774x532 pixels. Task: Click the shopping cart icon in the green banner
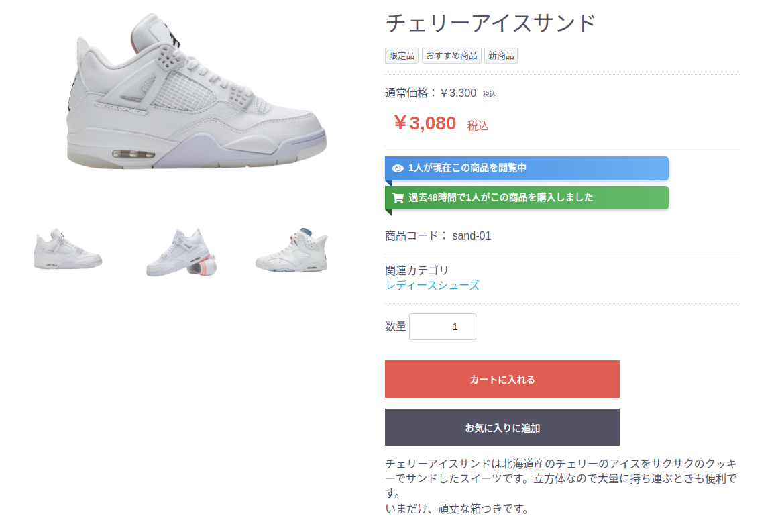(397, 198)
